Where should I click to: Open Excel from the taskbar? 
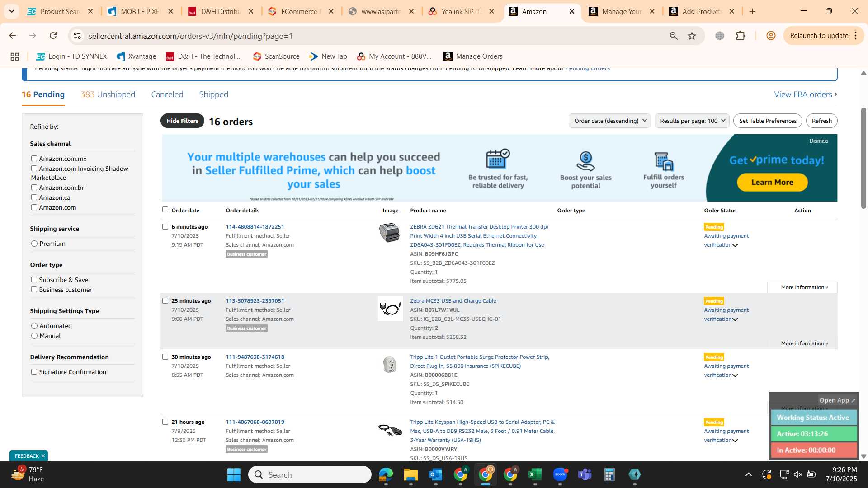click(x=535, y=474)
